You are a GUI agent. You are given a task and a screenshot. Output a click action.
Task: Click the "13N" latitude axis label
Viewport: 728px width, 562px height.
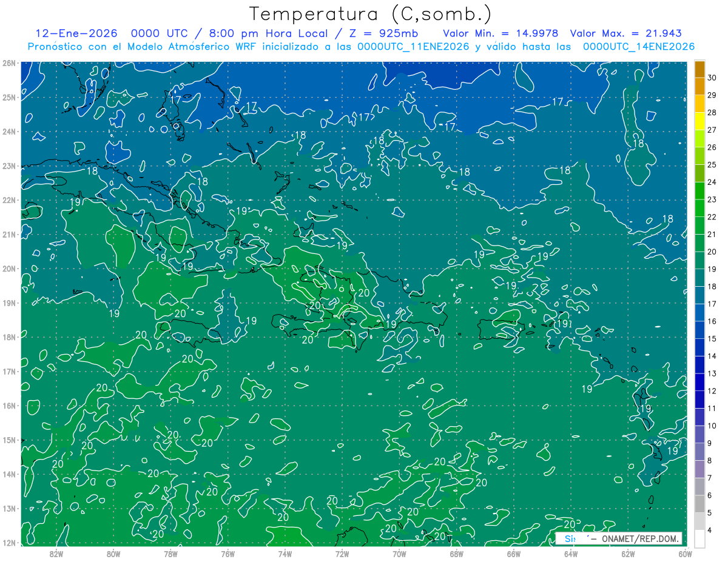click(x=8, y=508)
